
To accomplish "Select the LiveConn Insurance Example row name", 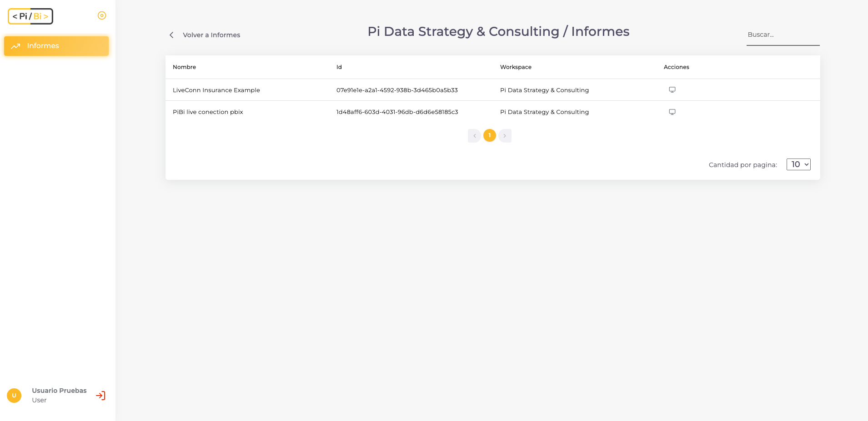I will [x=216, y=90].
